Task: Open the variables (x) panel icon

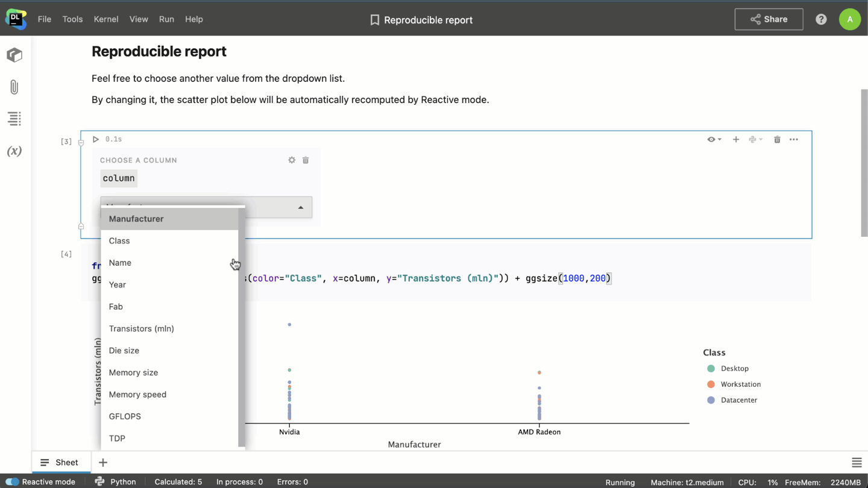Action: (14, 151)
